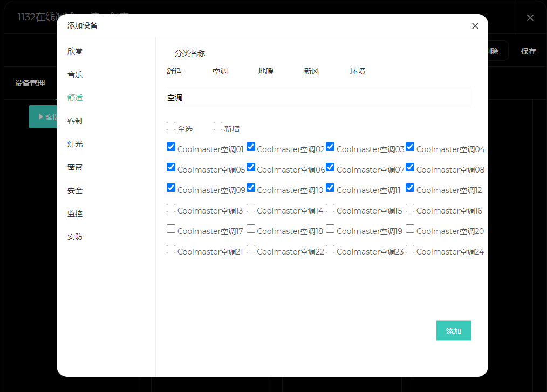Click the green 添加 button

click(x=454, y=331)
